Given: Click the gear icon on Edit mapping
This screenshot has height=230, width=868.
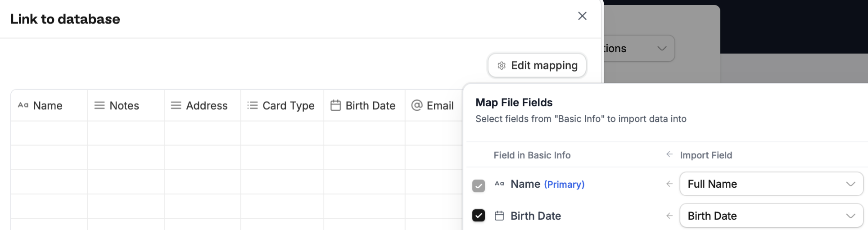Looking at the screenshot, I should [502, 66].
